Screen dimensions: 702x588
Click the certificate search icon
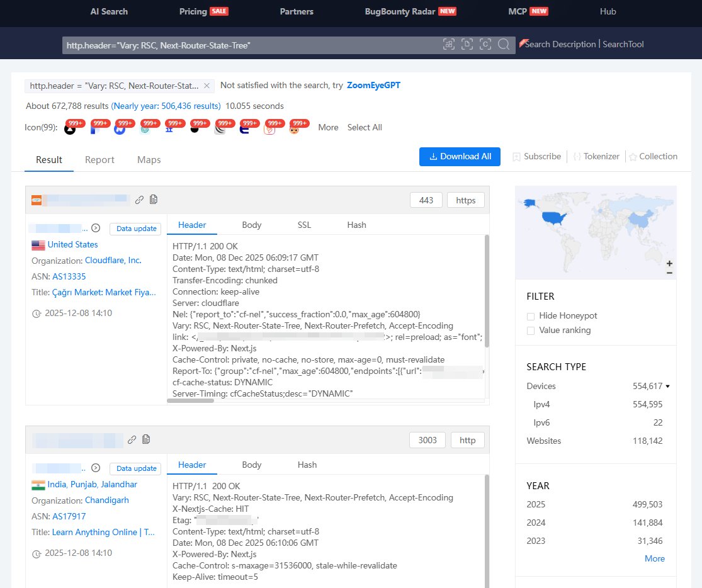coord(485,44)
